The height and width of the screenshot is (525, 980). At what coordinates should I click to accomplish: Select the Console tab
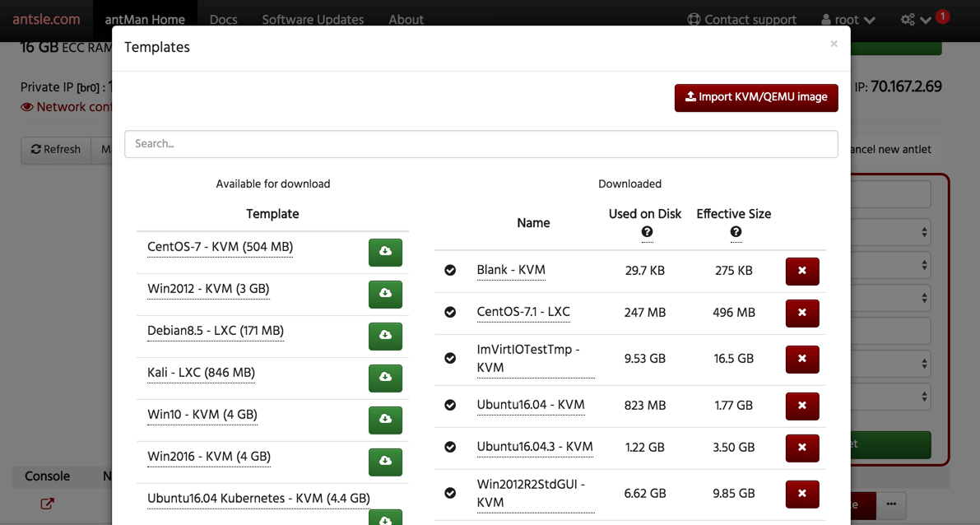(48, 476)
